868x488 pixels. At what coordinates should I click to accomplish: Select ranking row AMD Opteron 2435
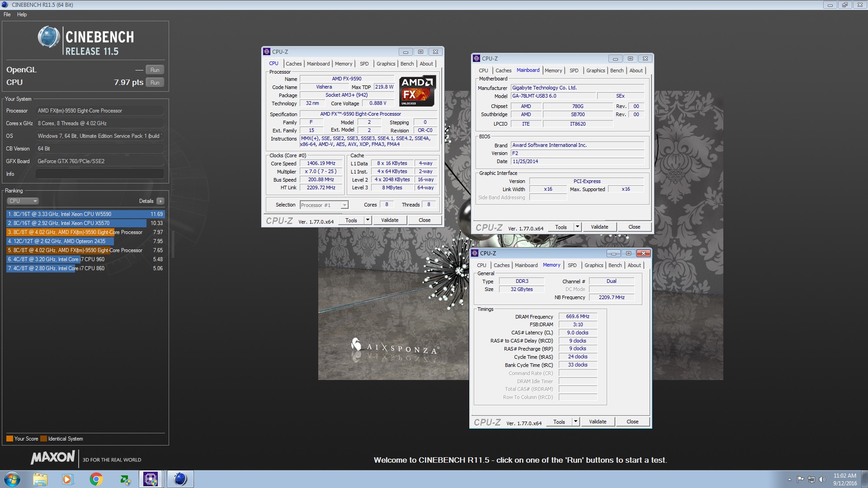(85, 241)
